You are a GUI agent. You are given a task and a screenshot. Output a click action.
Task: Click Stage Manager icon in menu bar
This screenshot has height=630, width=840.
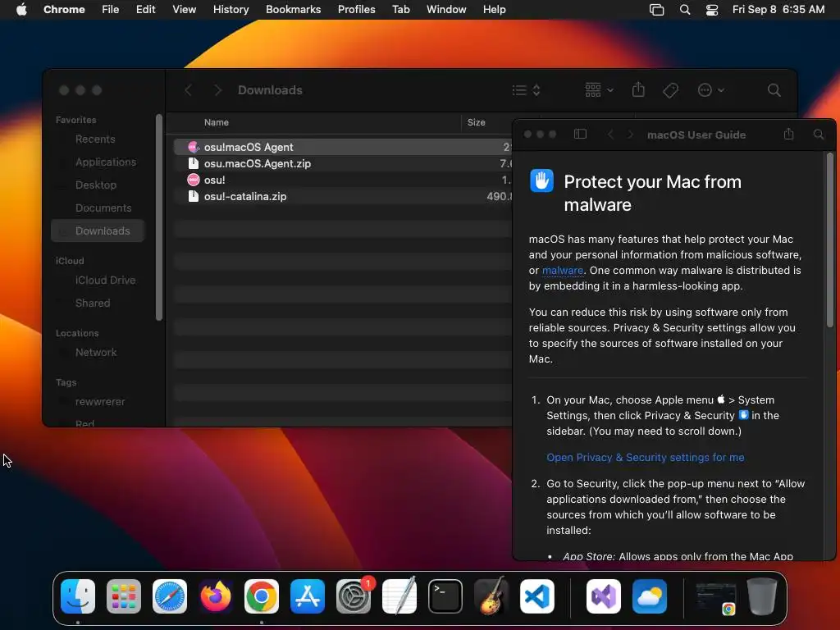(656, 9)
